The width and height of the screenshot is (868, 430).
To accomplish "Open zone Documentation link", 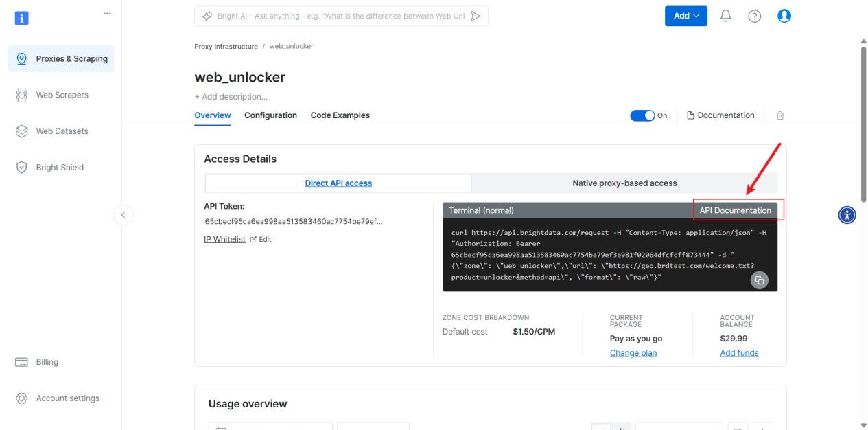I will (720, 115).
